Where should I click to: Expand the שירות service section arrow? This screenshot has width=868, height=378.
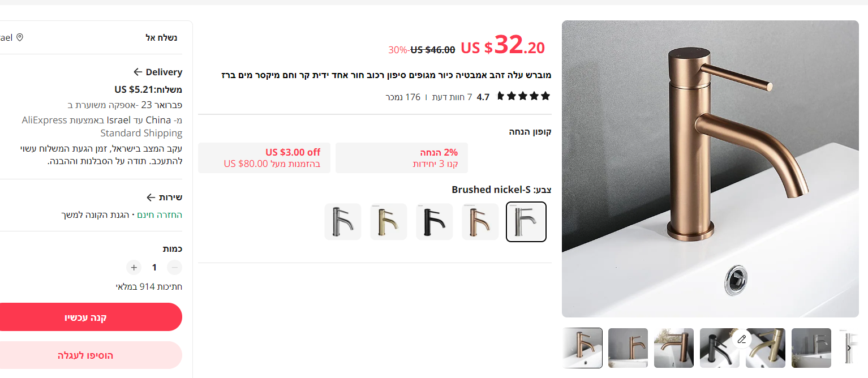click(151, 197)
